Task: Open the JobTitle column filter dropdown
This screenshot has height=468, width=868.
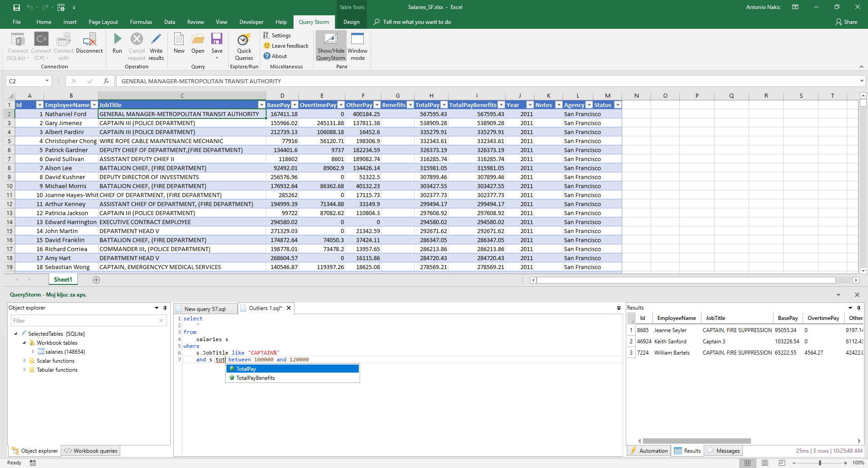Action: pyautogui.click(x=261, y=105)
